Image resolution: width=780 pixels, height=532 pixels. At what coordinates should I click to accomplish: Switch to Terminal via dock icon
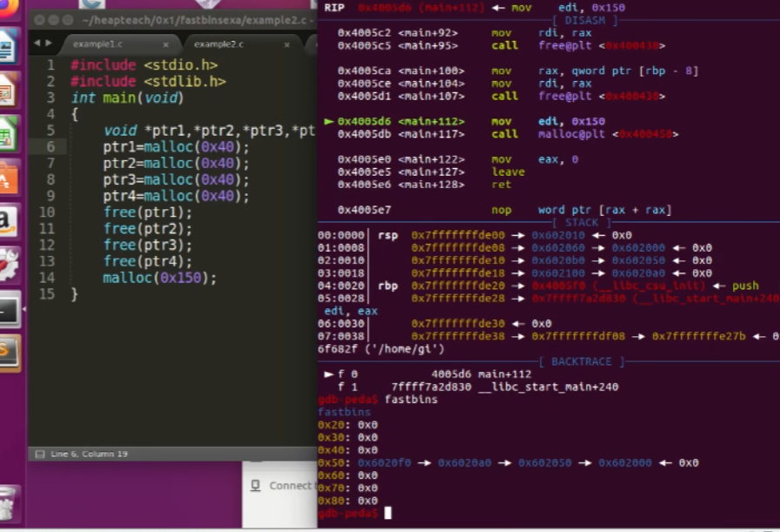9,310
